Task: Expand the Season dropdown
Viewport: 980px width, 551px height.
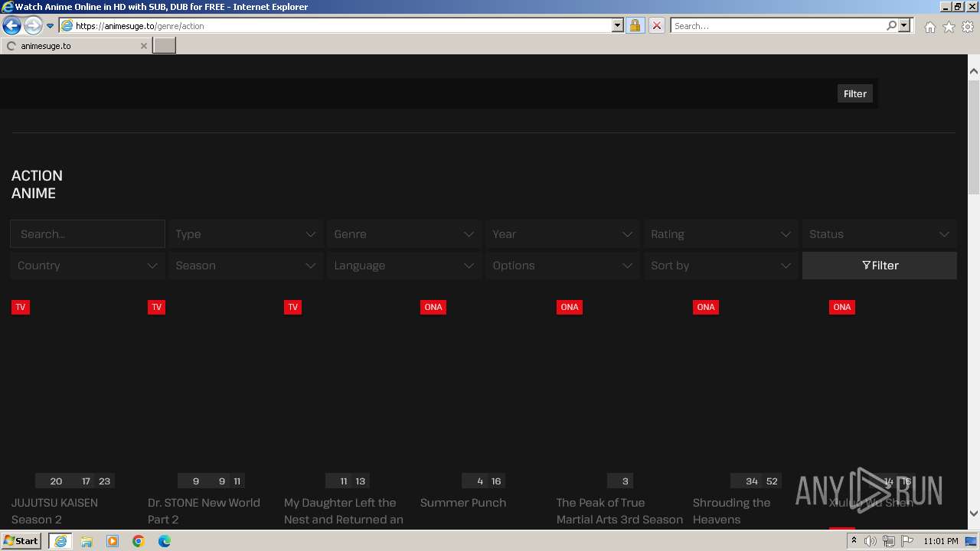Action: pyautogui.click(x=246, y=266)
